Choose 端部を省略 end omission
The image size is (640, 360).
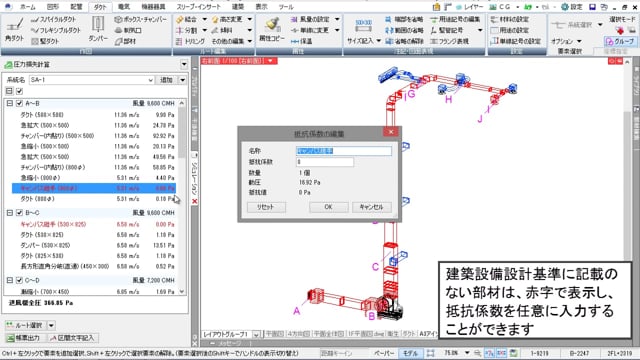pos(404,19)
